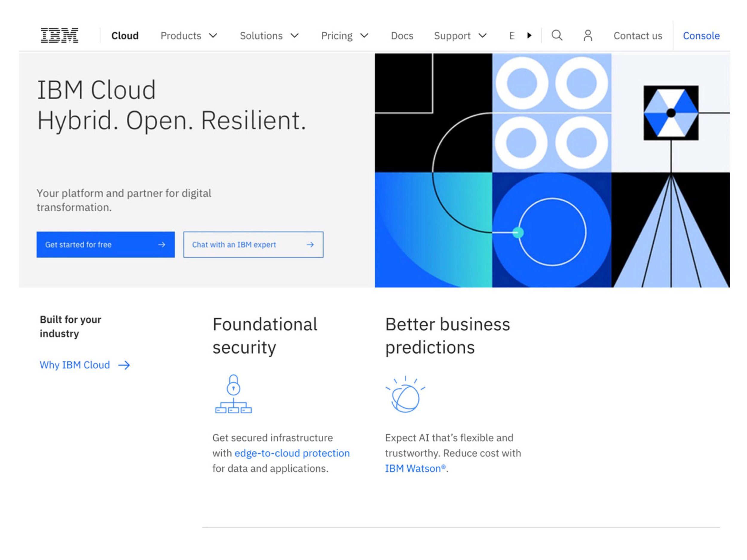Click the arrow in Chat with an IBM expert
747x560 pixels.
[310, 244]
